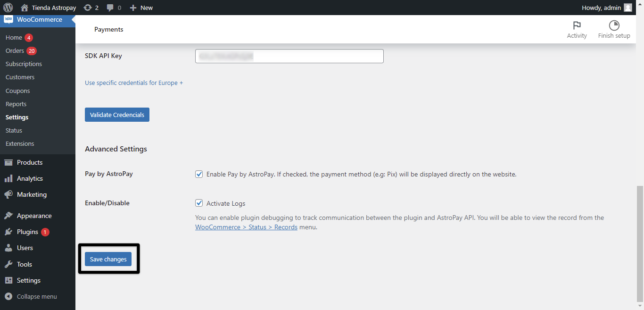The width and height of the screenshot is (644, 310).
Task: Open WooCommerce Home submenu item
Action: tap(14, 37)
